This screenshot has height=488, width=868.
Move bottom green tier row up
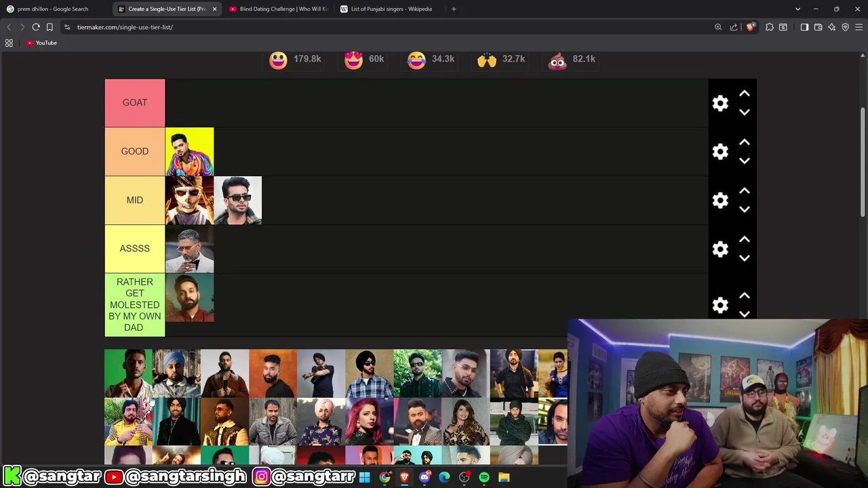click(745, 296)
